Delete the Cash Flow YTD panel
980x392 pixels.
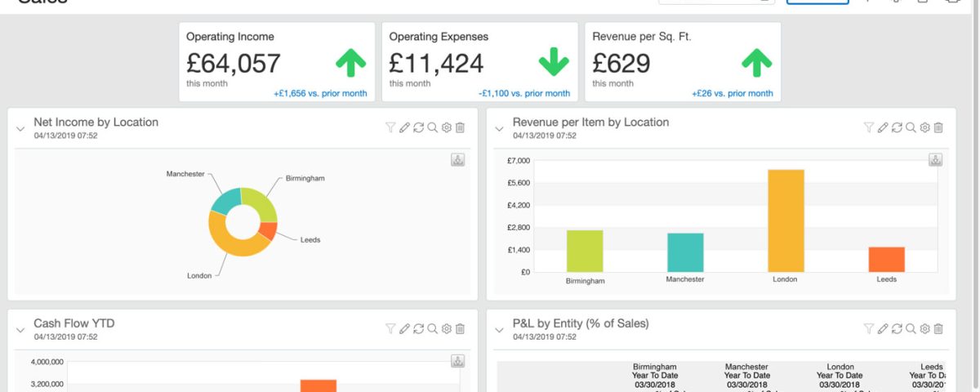[460, 328]
